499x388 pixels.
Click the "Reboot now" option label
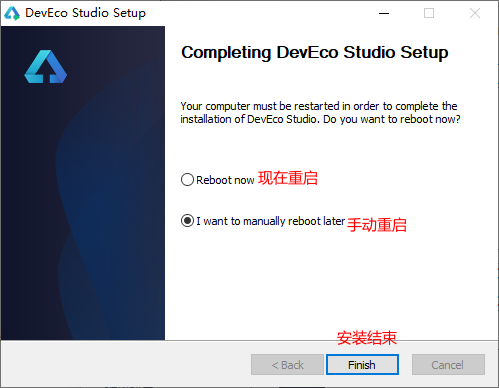click(225, 180)
